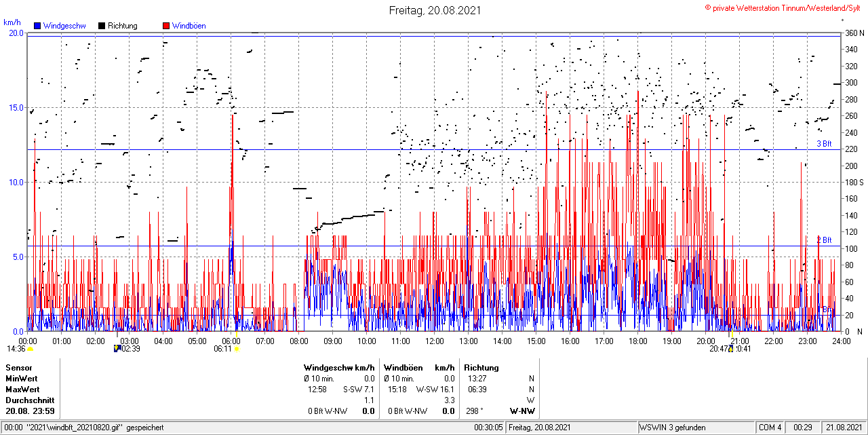The height and width of the screenshot is (435, 868).
Task: Click the moon icon beside 20:47
Action: 732,349
